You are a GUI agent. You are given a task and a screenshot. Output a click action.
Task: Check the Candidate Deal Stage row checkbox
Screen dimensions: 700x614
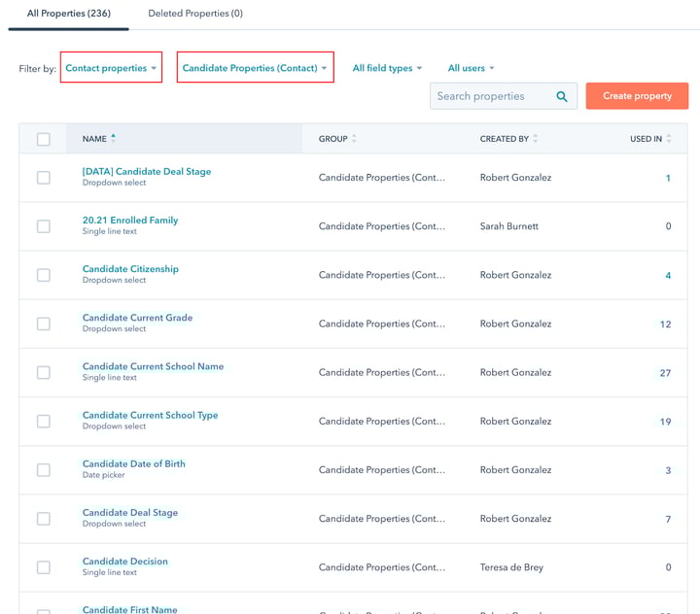tap(44, 519)
